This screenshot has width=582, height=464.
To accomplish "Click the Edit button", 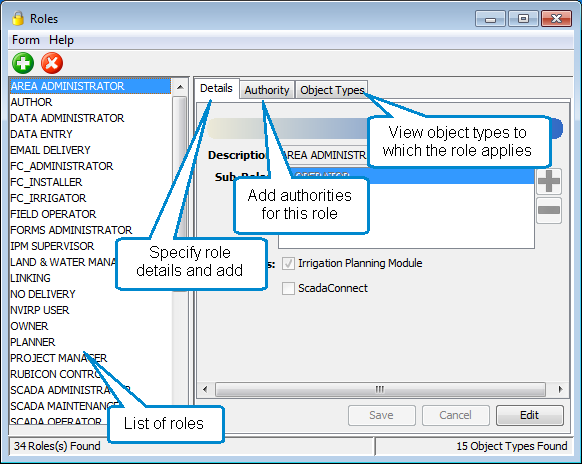I will 530,415.
